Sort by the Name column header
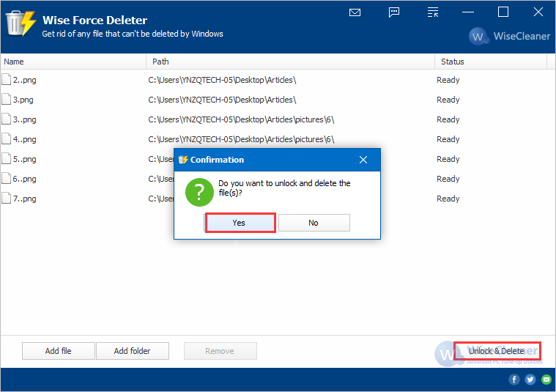Image resolution: width=556 pixels, height=392 pixels. coord(73,62)
